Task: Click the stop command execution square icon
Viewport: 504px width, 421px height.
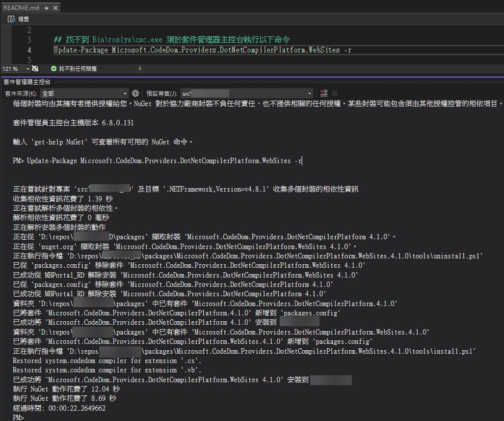Action: (x=335, y=93)
